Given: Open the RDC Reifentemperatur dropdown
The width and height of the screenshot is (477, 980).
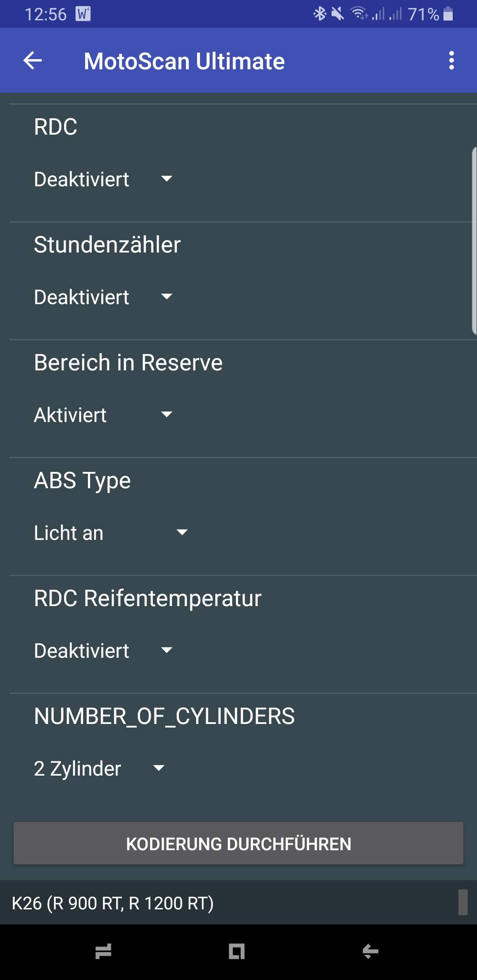Looking at the screenshot, I should pos(103,651).
